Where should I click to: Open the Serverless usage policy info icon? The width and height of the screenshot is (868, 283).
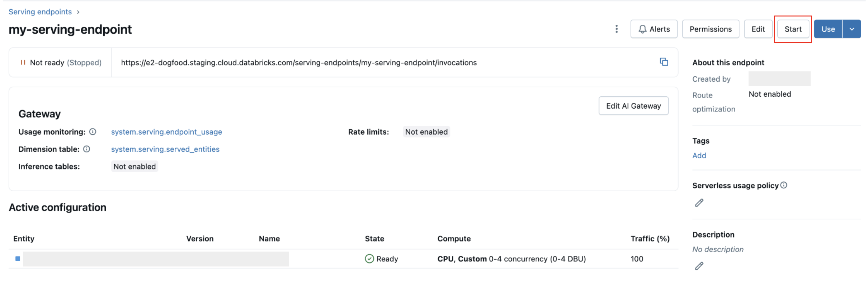[784, 185]
